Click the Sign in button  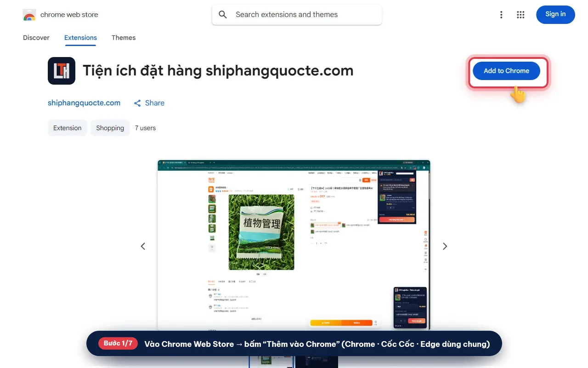pyautogui.click(x=555, y=14)
